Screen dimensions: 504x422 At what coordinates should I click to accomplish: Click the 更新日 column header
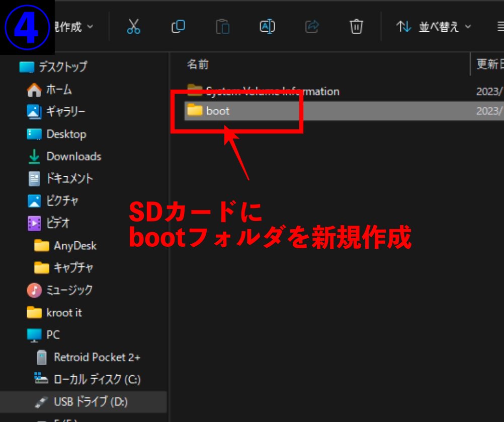(490, 64)
